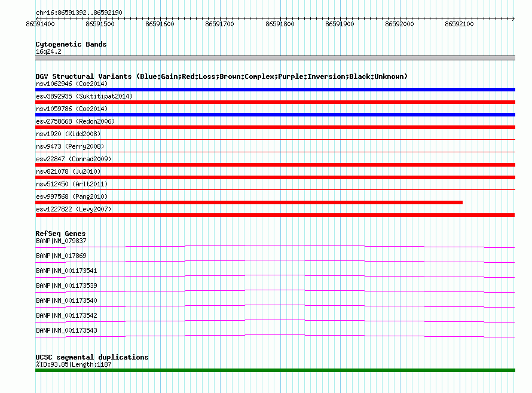Click the blue nsv1059786 gain bar
This screenshot has width=532, height=393.
tap(275, 115)
